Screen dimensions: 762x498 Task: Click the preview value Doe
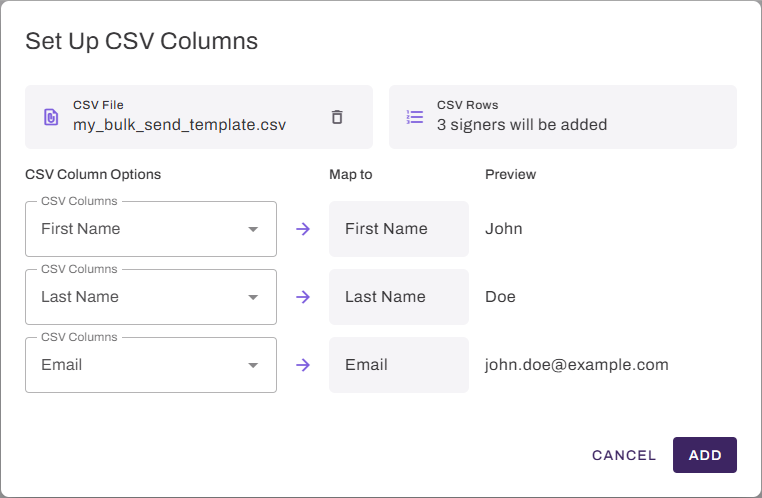(x=500, y=297)
